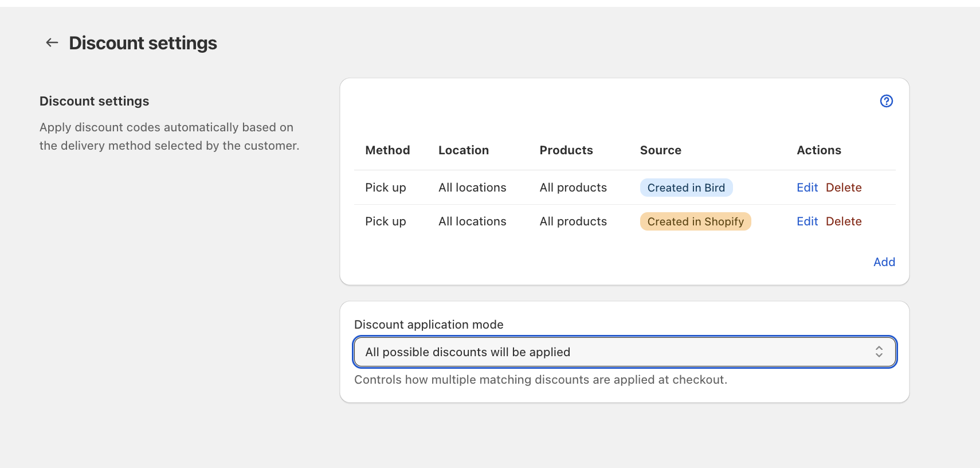Viewport: 980px width, 468px height.
Task: Click the Source column header
Action: coord(661,150)
